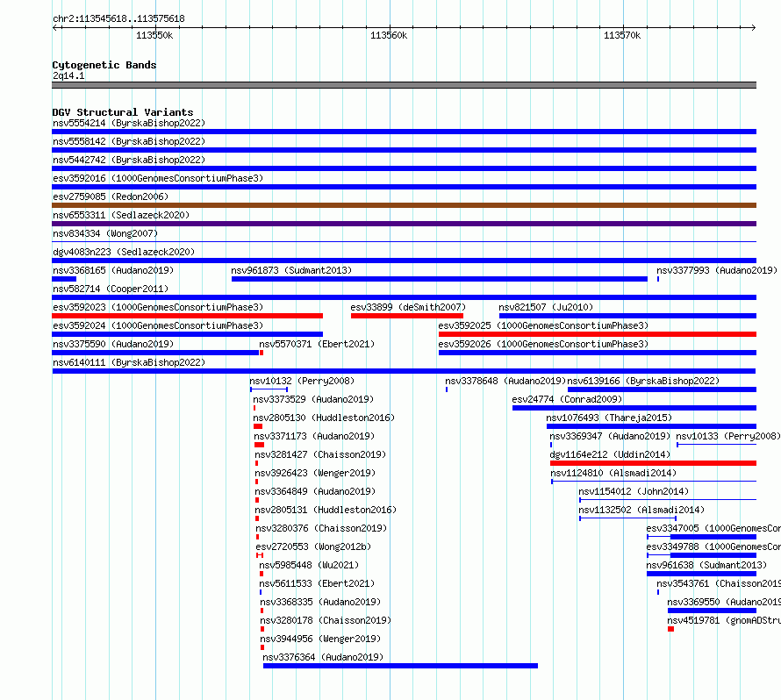The height and width of the screenshot is (700, 781).
Task: Click the nsv3368335 (Audano2019) label
Action: pyautogui.click(x=320, y=602)
